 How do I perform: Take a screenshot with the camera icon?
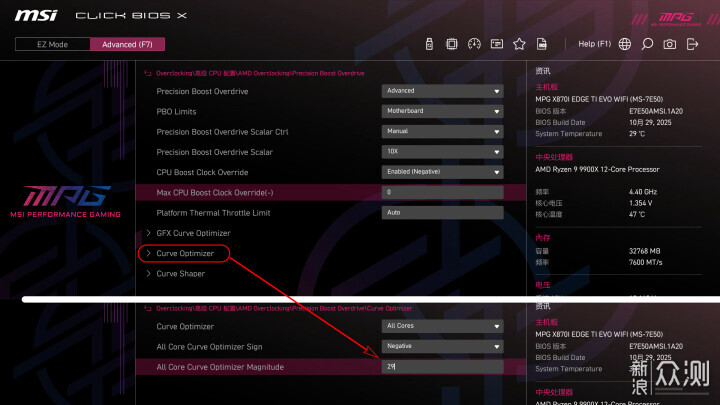pos(669,44)
